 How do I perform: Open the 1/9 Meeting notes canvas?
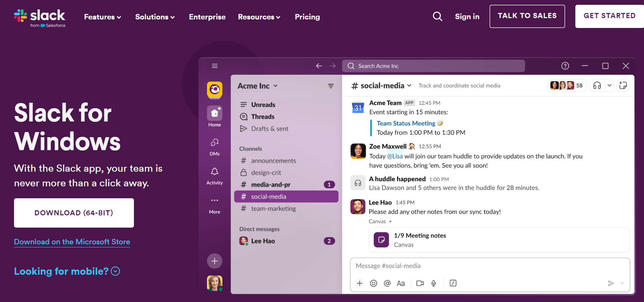[x=499, y=240]
